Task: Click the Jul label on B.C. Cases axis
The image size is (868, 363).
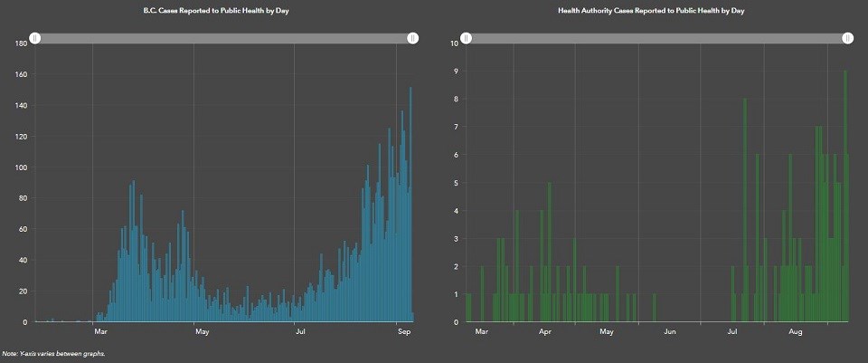Action: pos(301,332)
